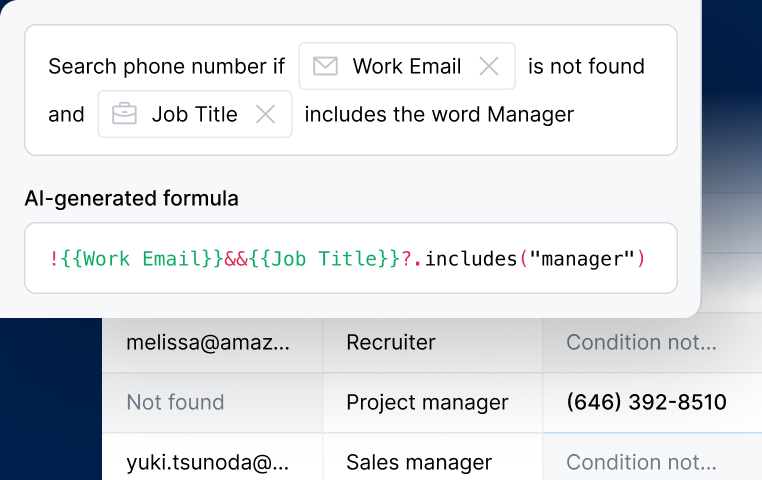
Task: Click the phone number (646) 392-8510
Action: (646, 403)
